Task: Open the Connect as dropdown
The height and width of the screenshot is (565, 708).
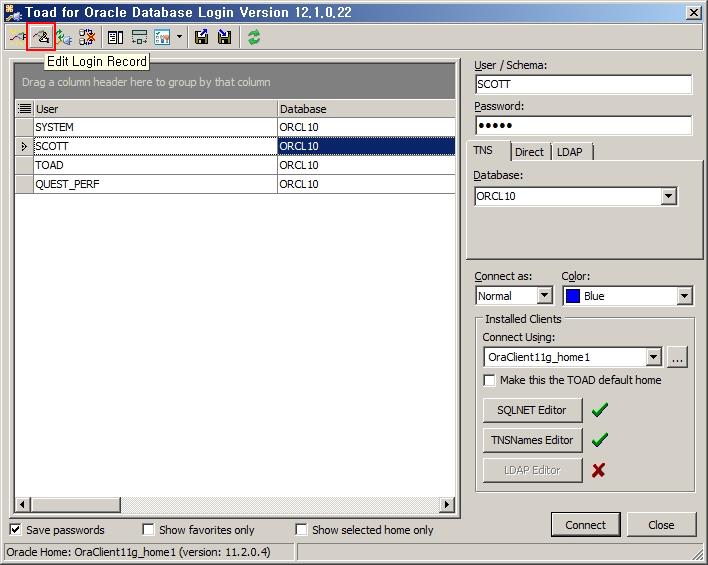Action: 544,296
